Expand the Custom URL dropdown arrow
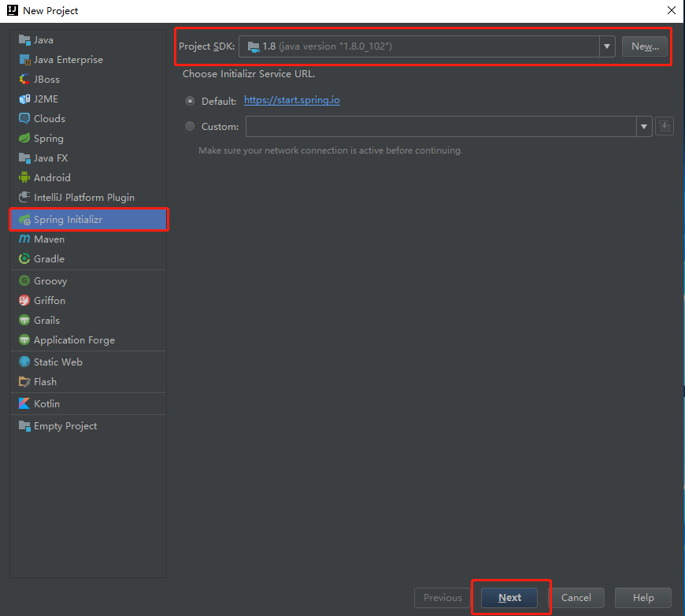This screenshot has height=616, width=685. pos(644,126)
